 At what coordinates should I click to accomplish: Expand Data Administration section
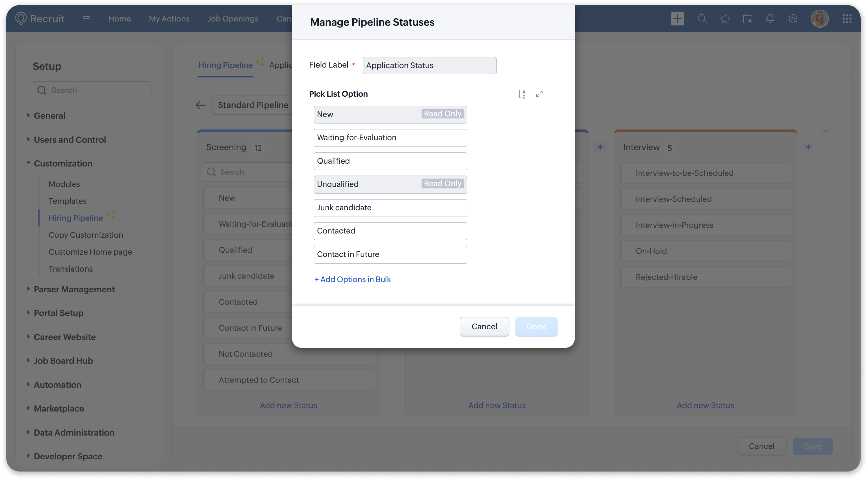point(28,432)
